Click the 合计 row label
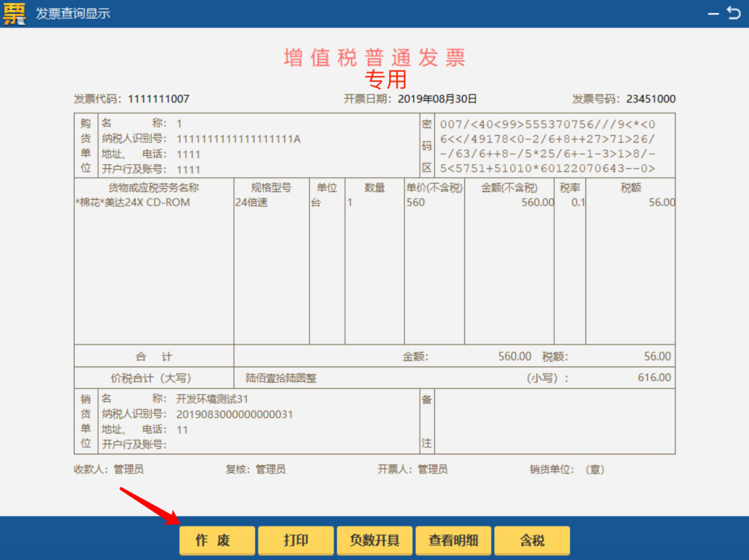 click(154, 356)
